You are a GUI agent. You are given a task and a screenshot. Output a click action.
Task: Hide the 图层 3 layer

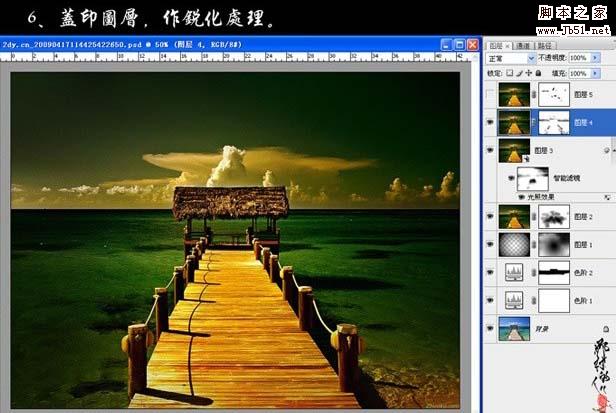pos(490,150)
